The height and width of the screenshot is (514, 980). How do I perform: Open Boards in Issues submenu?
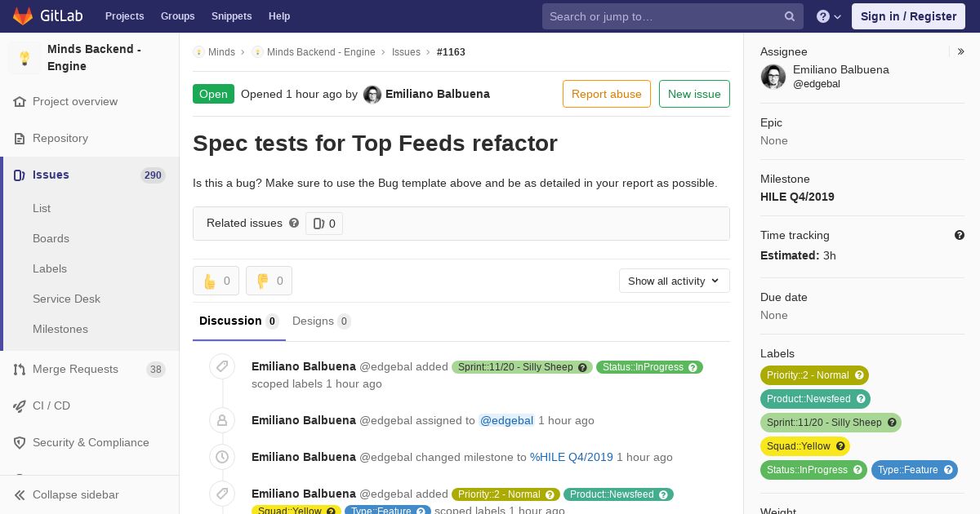[x=51, y=239]
